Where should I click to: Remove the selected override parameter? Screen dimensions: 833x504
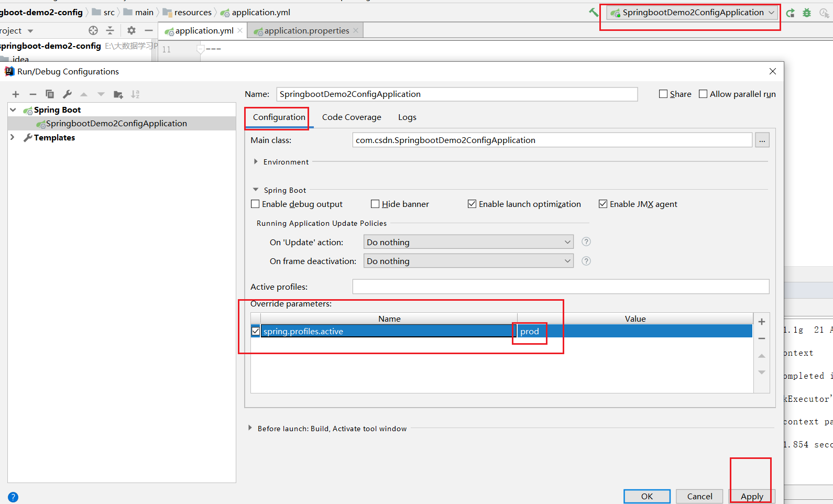pyautogui.click(x=762, y=339)
